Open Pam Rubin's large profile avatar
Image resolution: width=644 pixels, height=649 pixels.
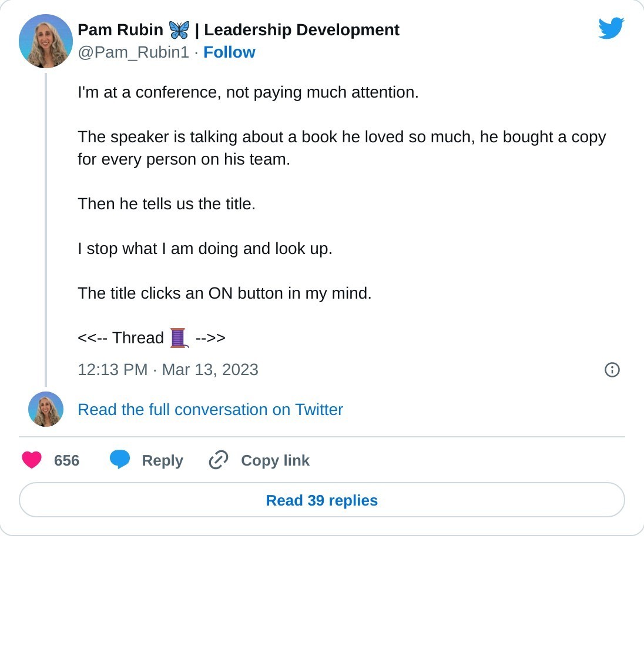coord(46,41)
